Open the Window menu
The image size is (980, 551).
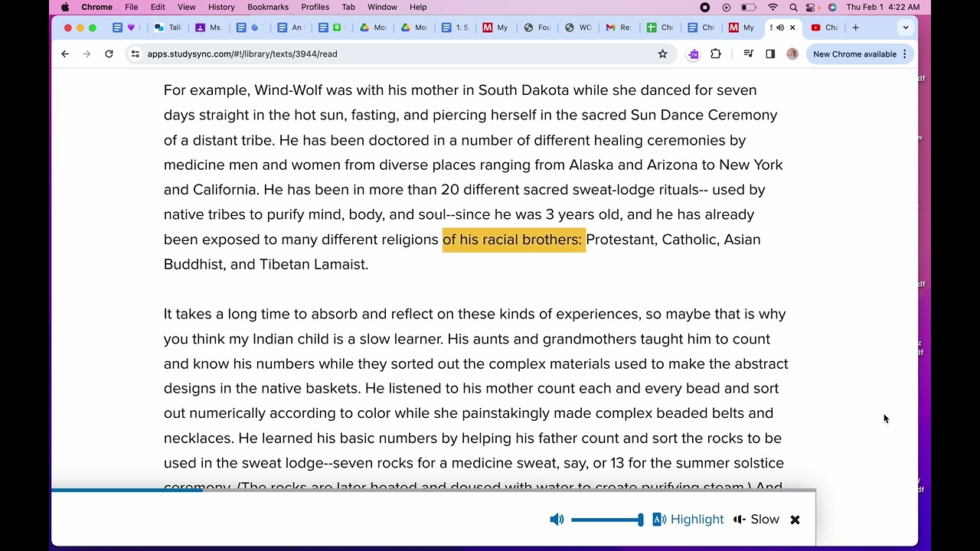pos(382,7)
